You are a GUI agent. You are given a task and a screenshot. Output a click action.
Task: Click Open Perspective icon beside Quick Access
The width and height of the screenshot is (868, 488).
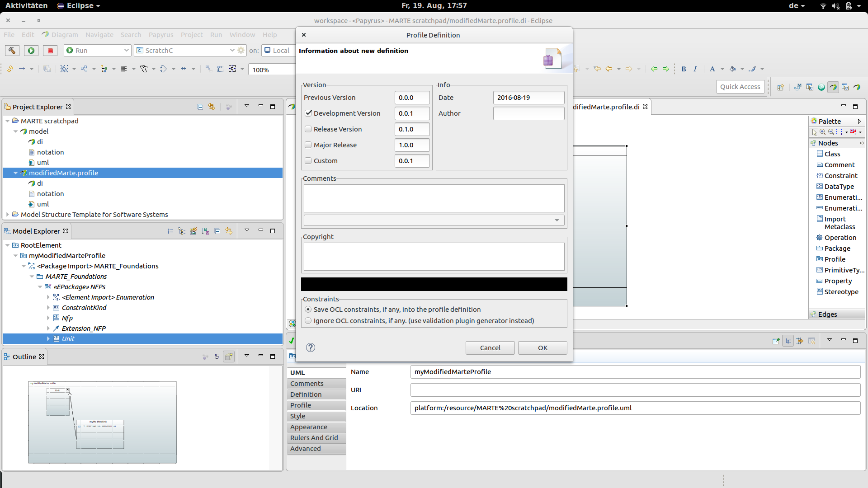780,87
